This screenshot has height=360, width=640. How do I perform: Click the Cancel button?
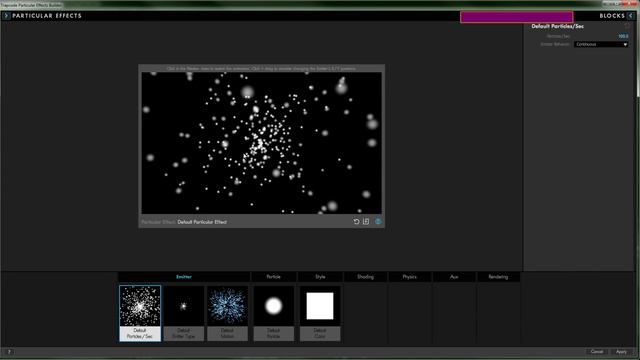pyautogui.click(x=597, y=351)
